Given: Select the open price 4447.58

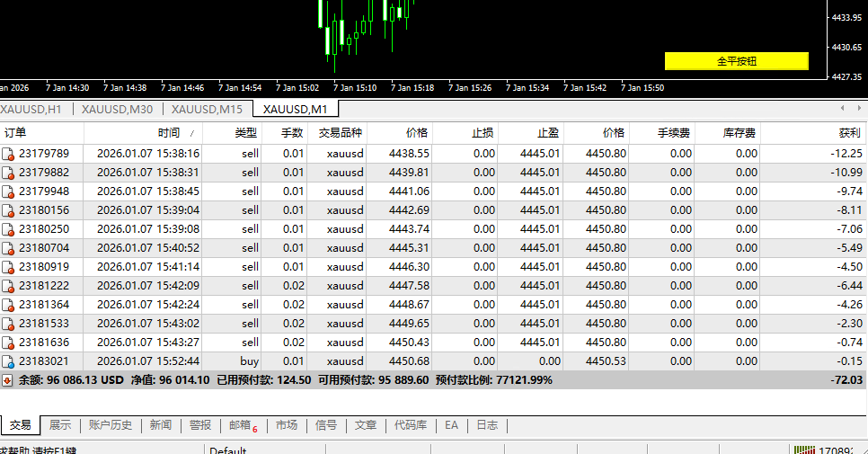Looking at the screenshot, I should pos(409,286).
